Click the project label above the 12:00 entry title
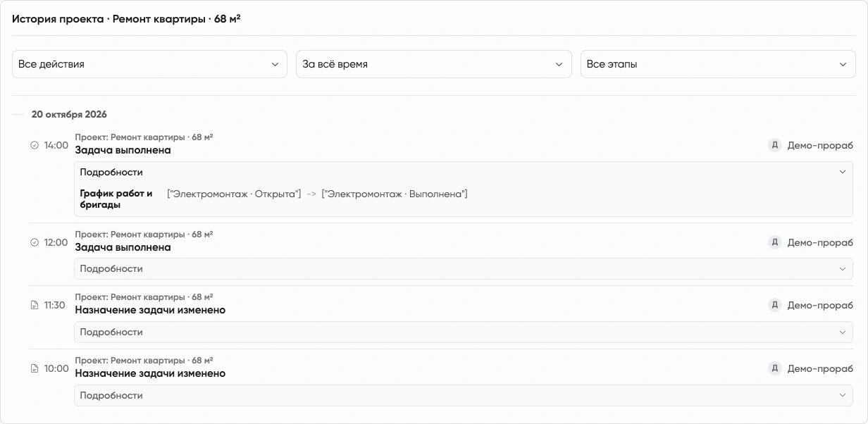 pos(144,235)
